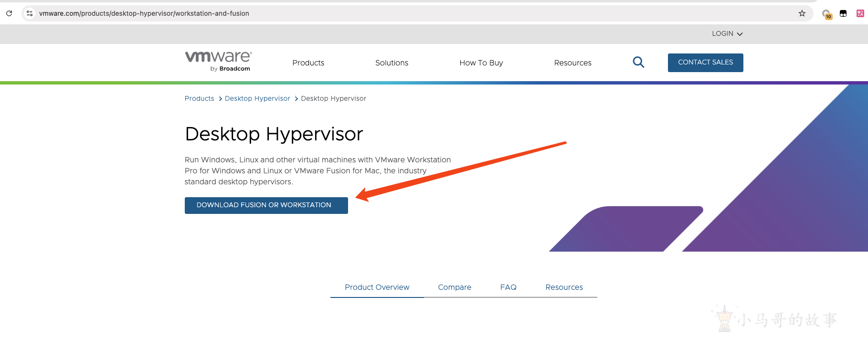Go to VMware by Broadcom homepage logo
Viewport: 868px width, 339px height.
point(218,61)
